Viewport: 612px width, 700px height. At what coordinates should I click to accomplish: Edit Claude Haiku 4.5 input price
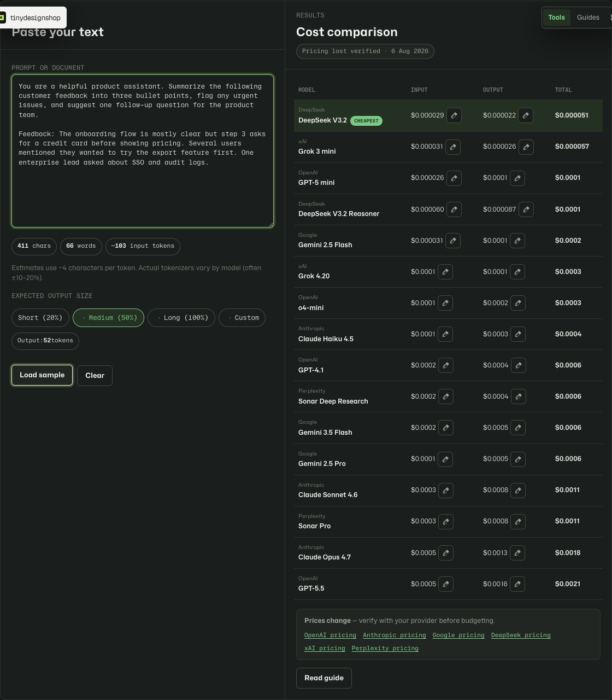tap(445, 334)
